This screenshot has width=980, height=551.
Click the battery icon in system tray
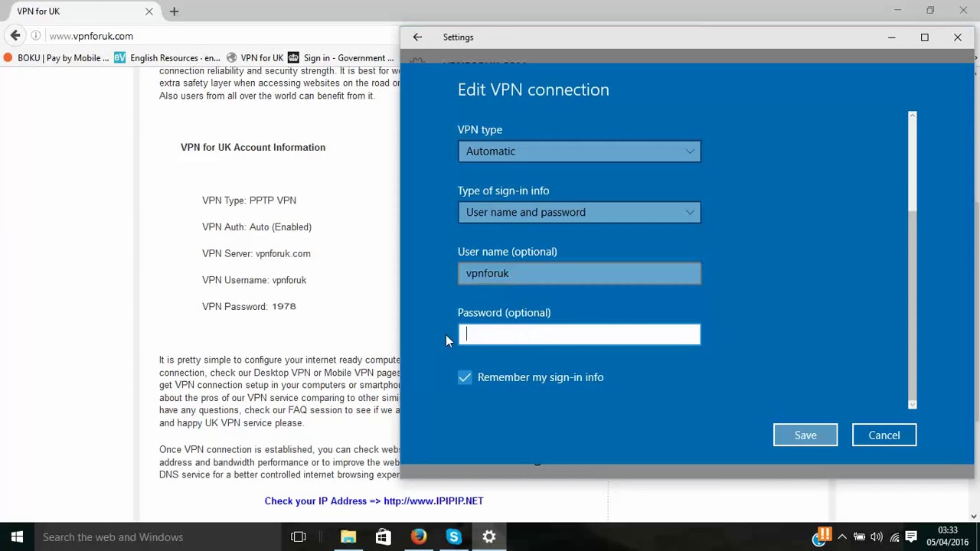tap(859, 537)
